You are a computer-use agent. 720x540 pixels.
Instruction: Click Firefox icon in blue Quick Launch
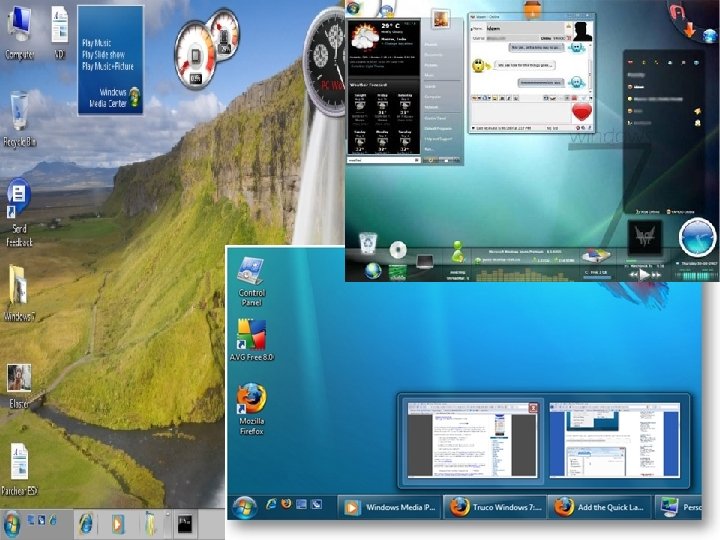pos(286,504)
